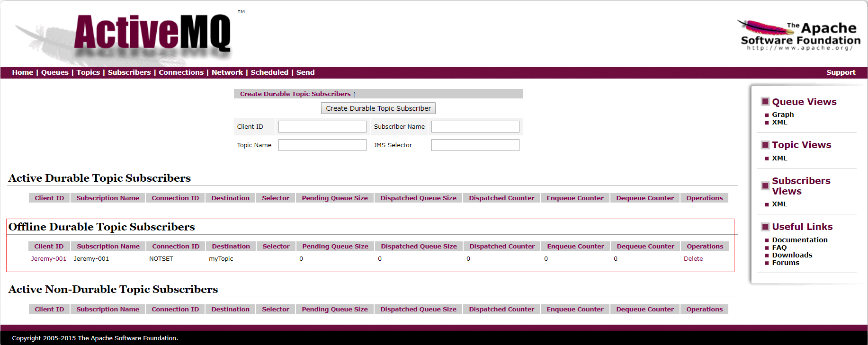
Task: Open the Queue Views Graph link
Action: click(x=783, y=115)
